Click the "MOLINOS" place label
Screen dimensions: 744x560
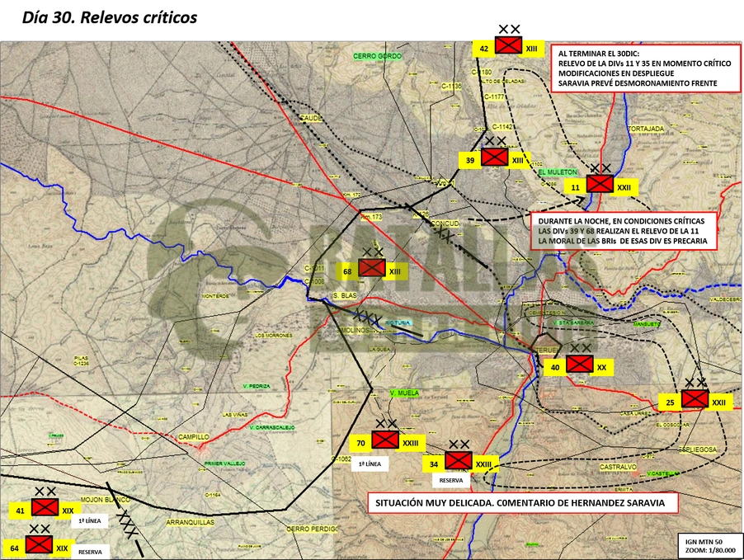point(355,330)
